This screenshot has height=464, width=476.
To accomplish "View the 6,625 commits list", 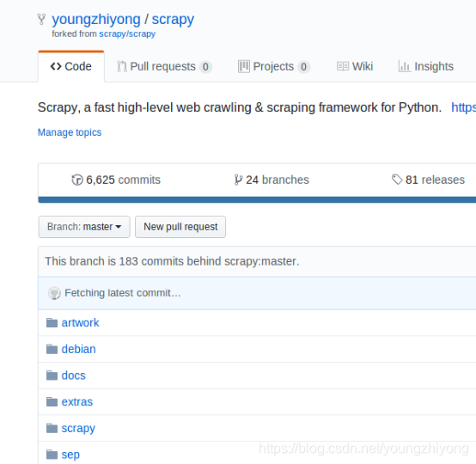I will click(x=116, y=180).
